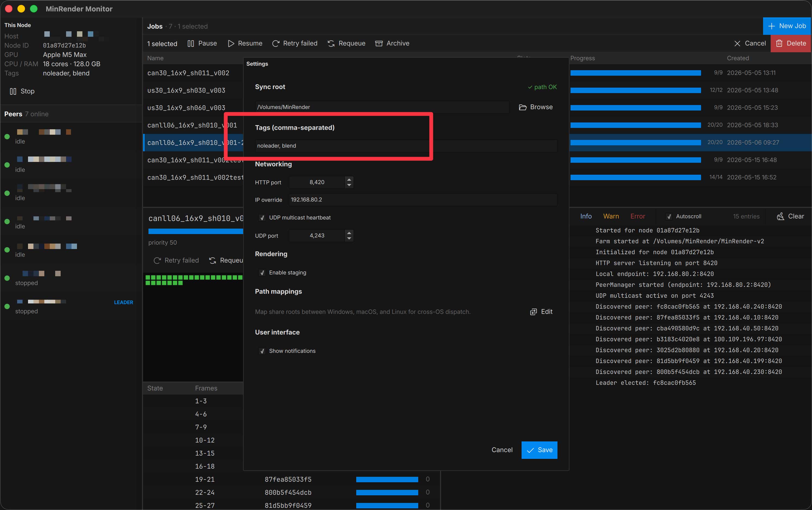Viewport: 812px width, 510px height.
Task: Click the UDP port number field
Action: [x=317, y=236]
